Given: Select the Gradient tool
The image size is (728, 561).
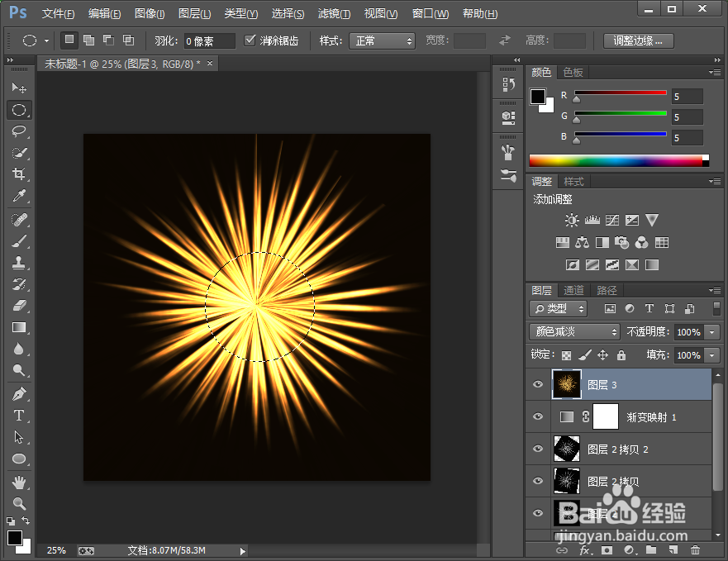Looking at the screenshot, I should [18, 327].
